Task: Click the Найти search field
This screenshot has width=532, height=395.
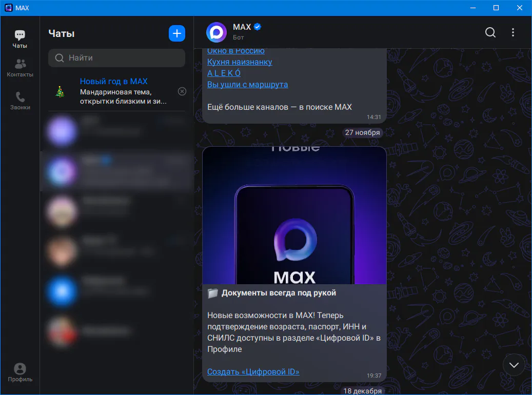Action: 117,58
